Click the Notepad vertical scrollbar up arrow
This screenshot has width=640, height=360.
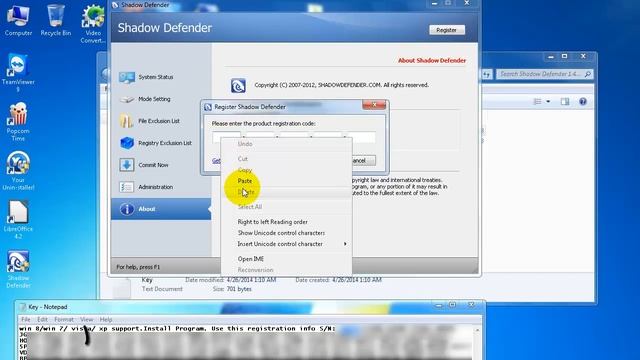click(x=477, y=329)
